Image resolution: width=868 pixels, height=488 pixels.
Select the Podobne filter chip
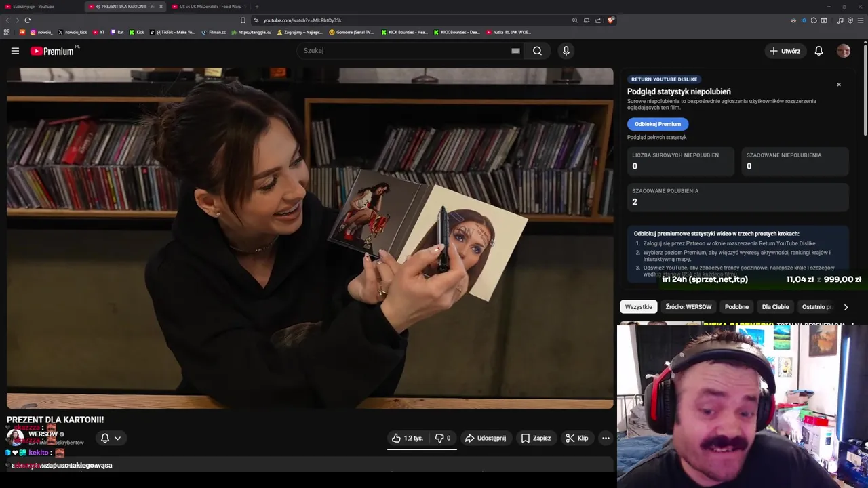pos(736,307)
